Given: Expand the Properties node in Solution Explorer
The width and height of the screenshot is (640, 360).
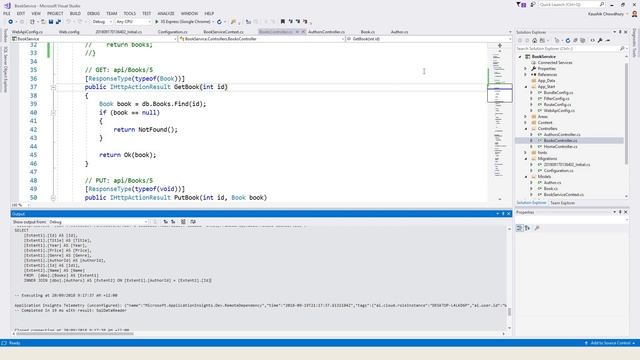Looking at the screenshot, I should 526,69.
